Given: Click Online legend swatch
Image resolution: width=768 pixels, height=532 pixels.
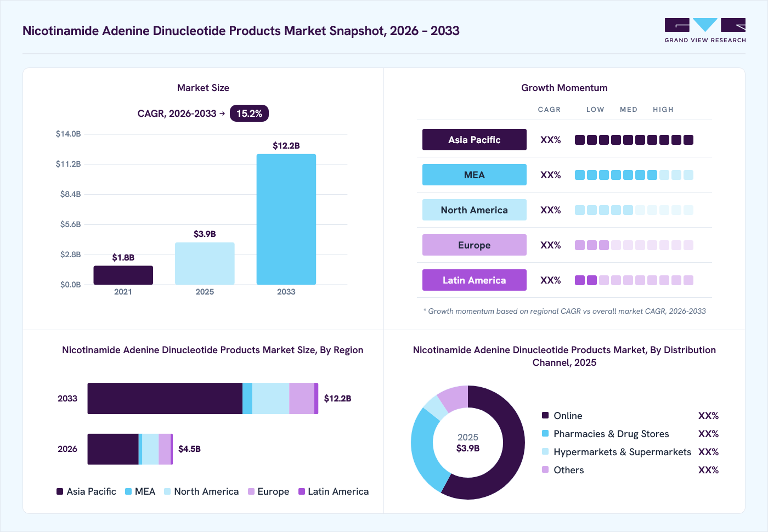Looking at the screenshot, I should pyautogui.click(x=545, y=415).
